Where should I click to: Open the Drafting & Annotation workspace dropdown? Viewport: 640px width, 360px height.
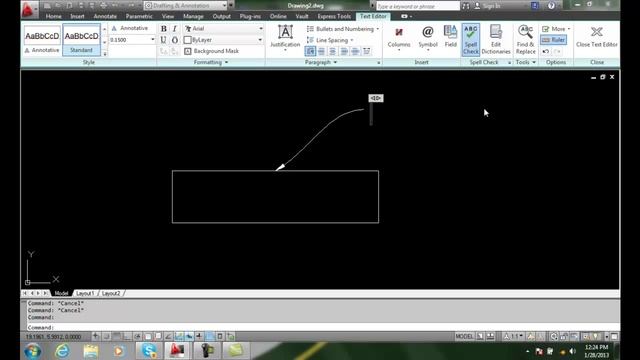pos(186,6)
